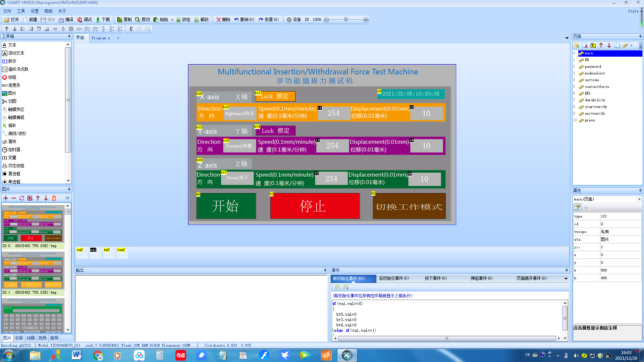Click the pic property value field

point(620,247)
